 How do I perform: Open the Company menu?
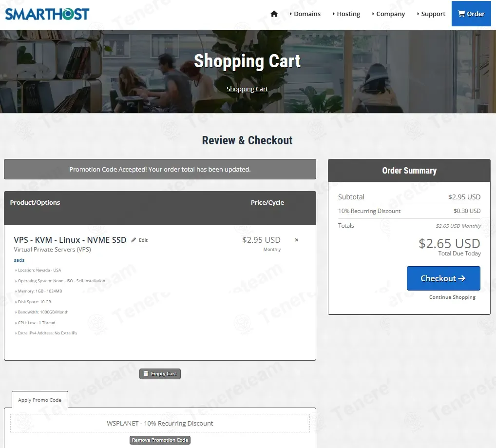(x=388, y=14)
